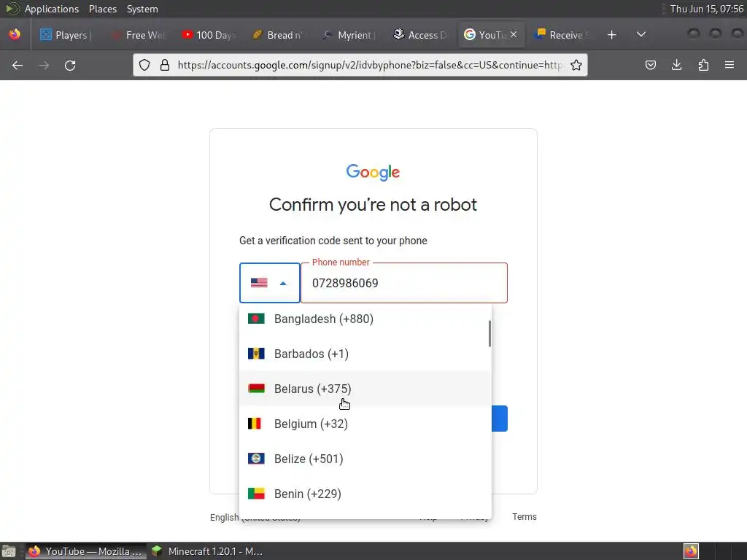The width and height of the screenshot is (747, 560).
Task: Open the tracking protection shield icon
Action: point(144,65)
